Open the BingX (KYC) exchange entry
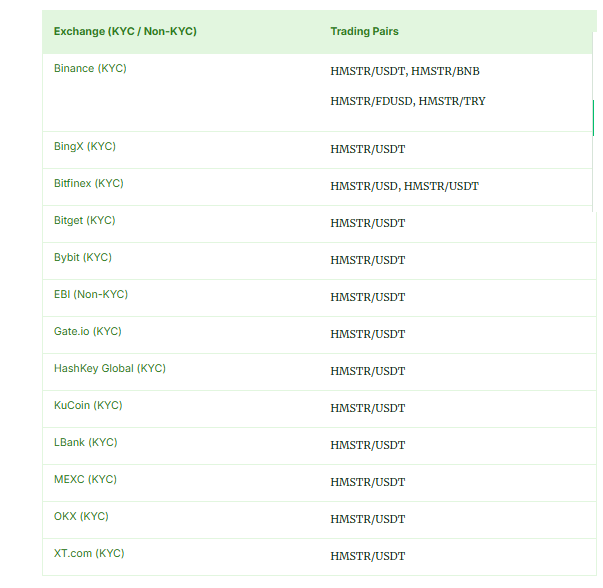Viewport: 603px width, 588px height. click(x=85, y=147)
